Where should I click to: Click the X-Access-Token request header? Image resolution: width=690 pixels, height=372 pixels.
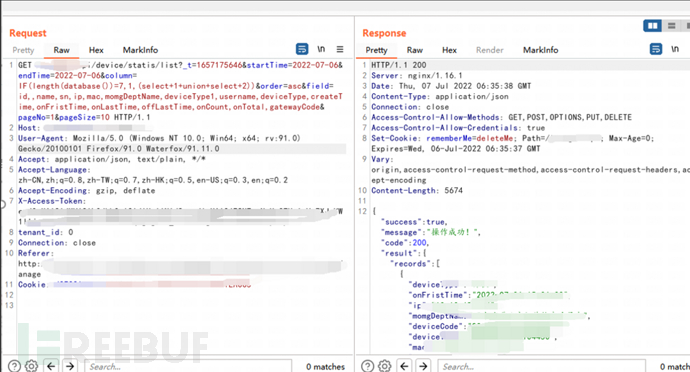tap(52, 201)
